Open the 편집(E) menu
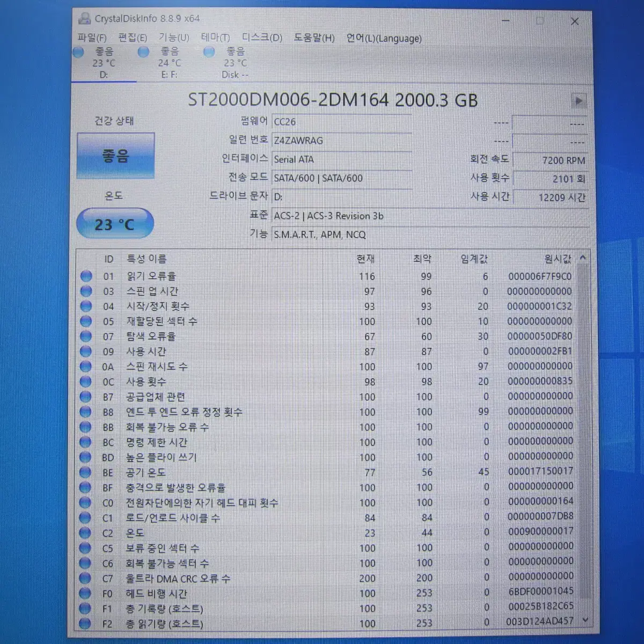 pyautogui.click(x=132, y=38)
